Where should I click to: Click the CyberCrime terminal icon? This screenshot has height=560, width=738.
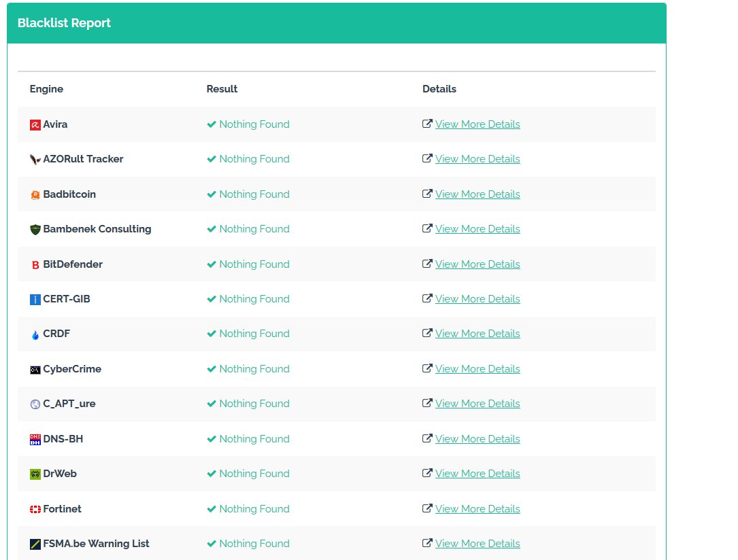[35, 370]
